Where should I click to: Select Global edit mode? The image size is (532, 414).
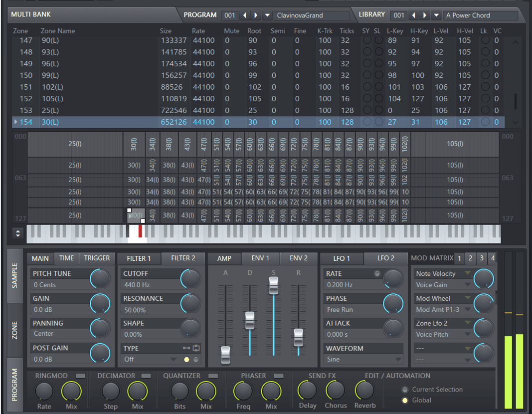pyautogui.click(x=405, y=401)
